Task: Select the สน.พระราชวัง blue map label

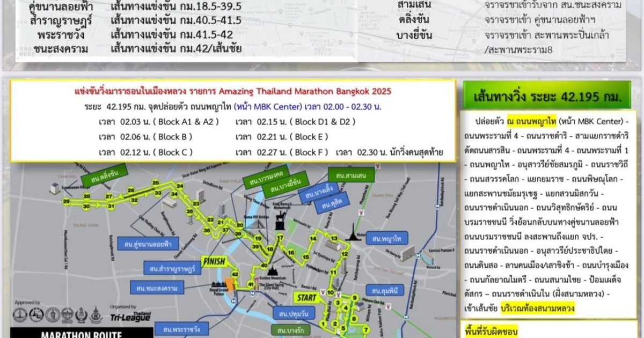Action: [181, 329]
